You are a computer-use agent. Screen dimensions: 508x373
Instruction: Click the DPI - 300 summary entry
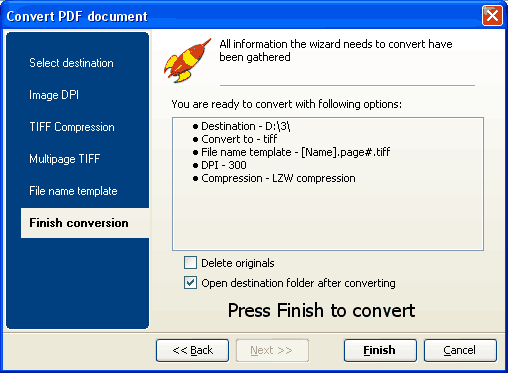click(220, 165)
